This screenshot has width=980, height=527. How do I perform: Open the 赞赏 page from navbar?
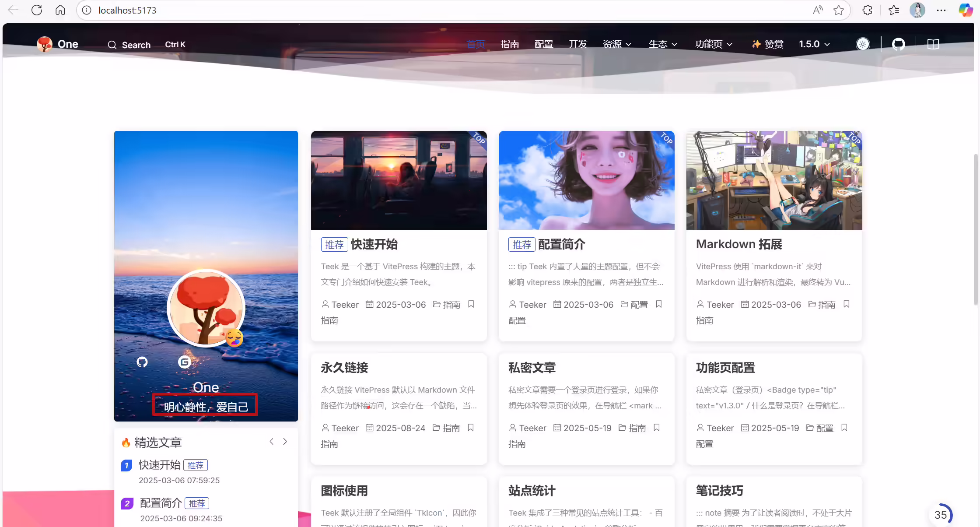767,44
